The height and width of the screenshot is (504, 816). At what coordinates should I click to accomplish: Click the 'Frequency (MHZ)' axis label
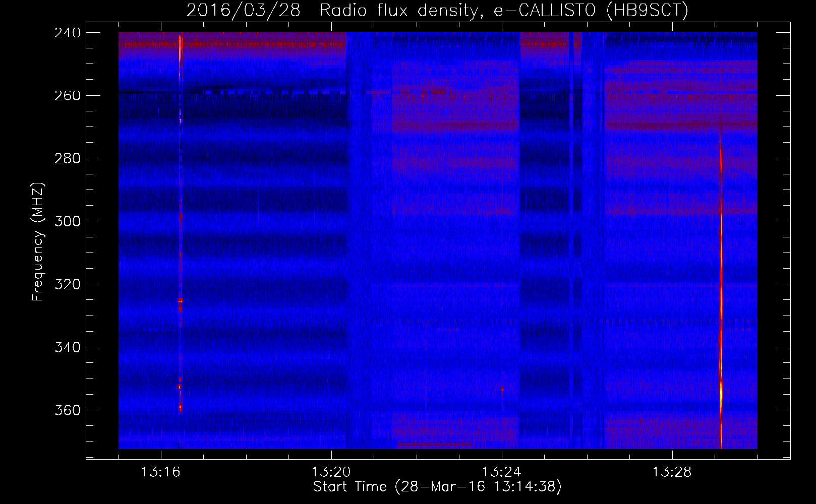coord(38,242)
